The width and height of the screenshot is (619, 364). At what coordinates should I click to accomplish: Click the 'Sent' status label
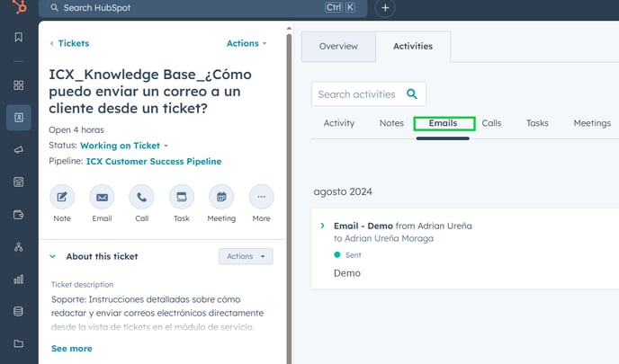click(353, 255)
